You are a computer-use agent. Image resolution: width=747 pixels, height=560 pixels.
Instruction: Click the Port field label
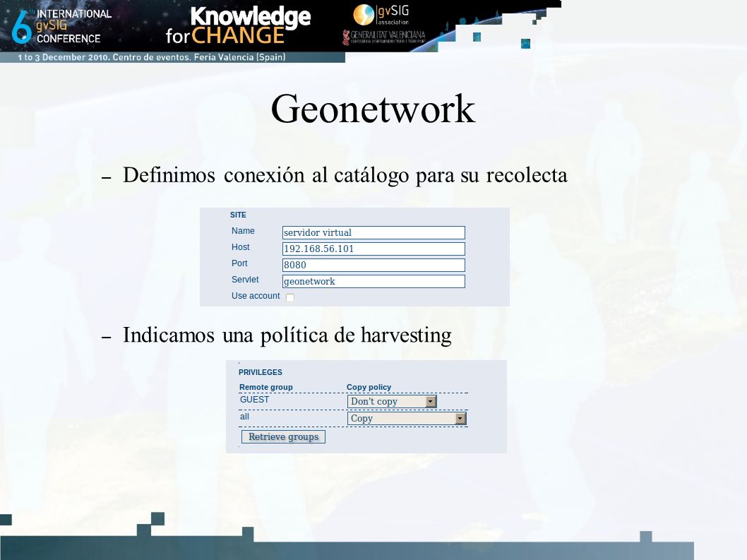[x=239, y=263]
